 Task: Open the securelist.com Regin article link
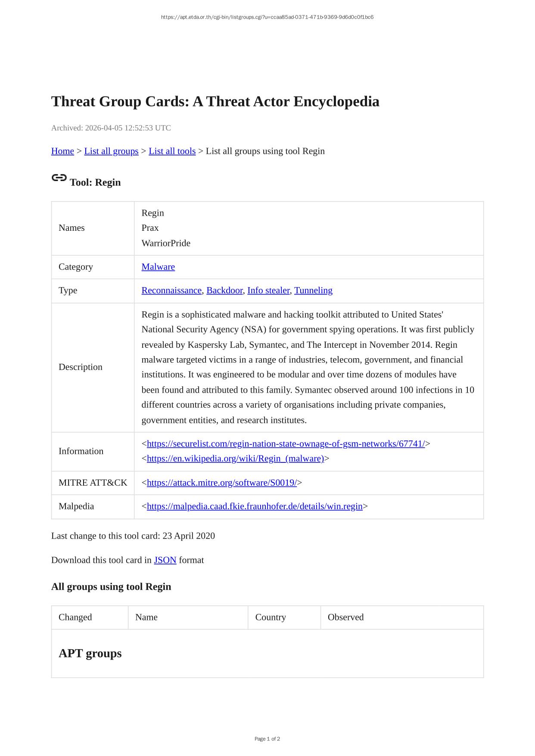286,444
